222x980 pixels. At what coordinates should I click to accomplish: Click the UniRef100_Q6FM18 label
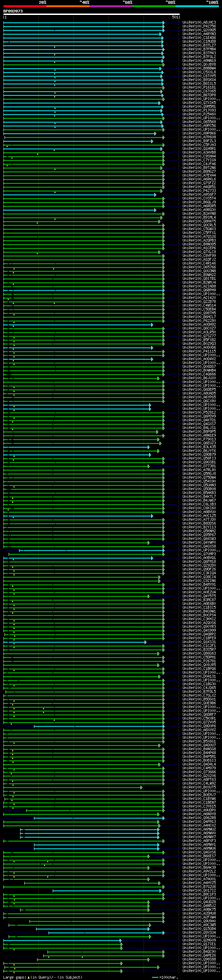pyautogui.click(x=199, y=561)
